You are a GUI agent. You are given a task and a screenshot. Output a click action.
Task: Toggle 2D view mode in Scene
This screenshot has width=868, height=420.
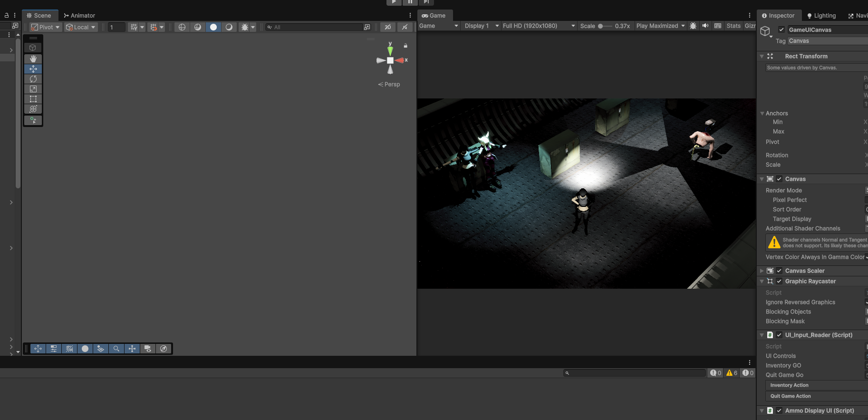(388, 27)
